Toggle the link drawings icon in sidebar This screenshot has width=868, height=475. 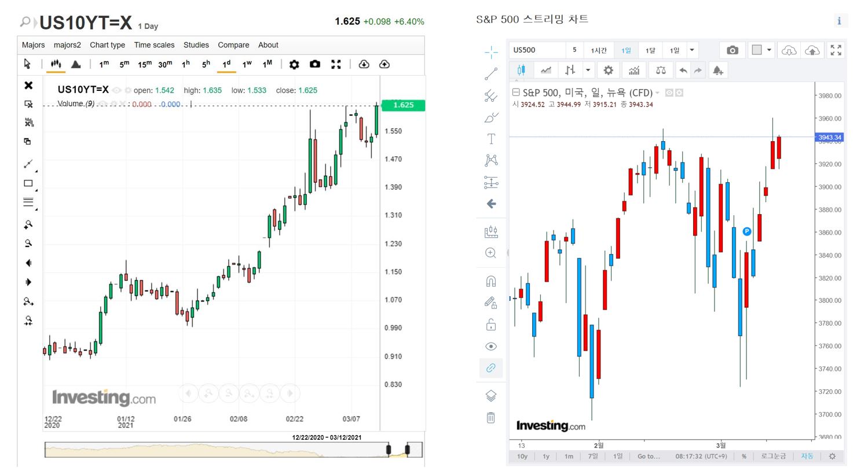(x=490, y=368)
